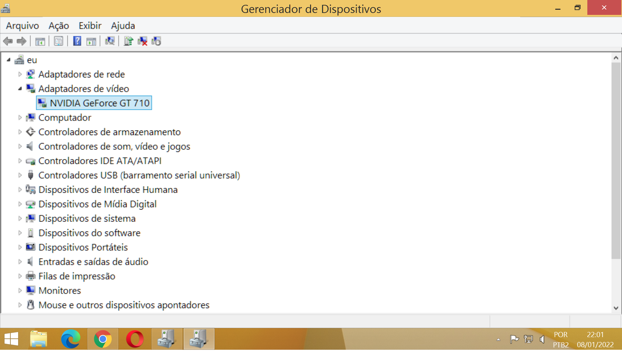Select Mouse e outros dispositivos apontadores

[x=124, y=305]
